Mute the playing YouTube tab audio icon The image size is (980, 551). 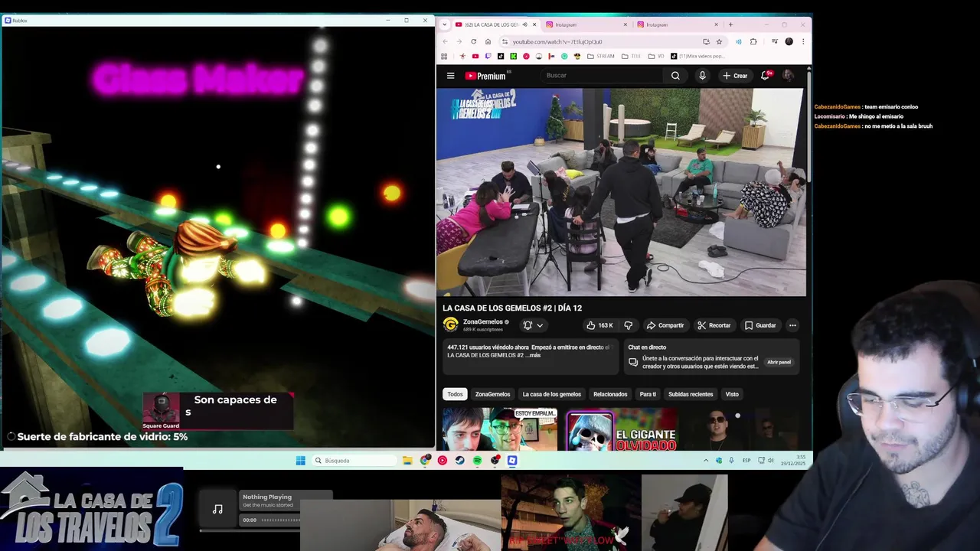(x=524, y=24)
